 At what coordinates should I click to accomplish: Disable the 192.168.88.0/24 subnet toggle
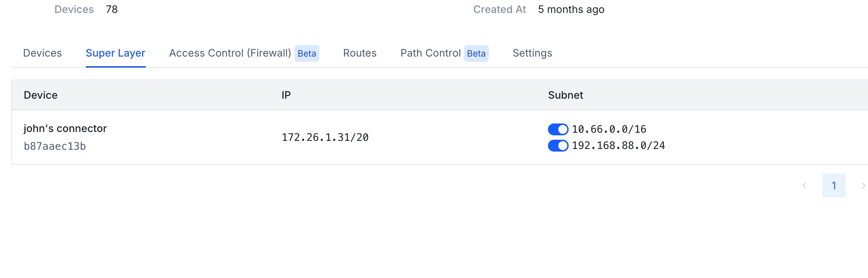tap(558, 146)
